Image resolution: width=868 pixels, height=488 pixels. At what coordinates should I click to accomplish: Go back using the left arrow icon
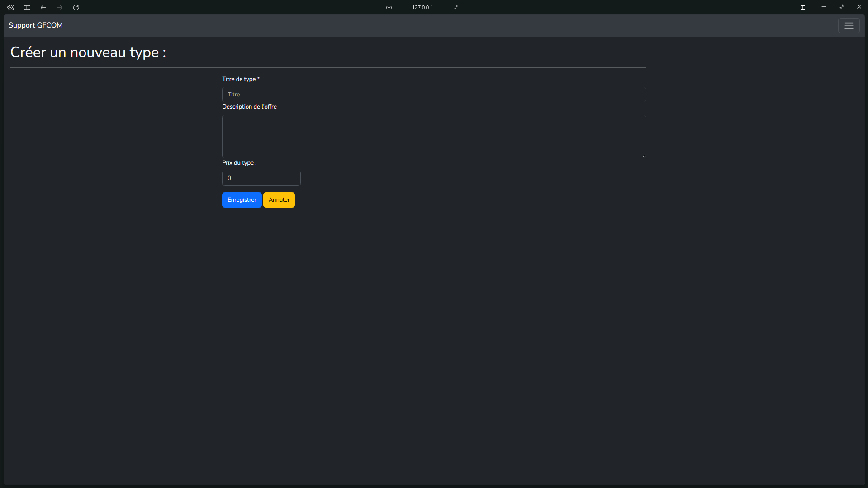coord(43,8)
